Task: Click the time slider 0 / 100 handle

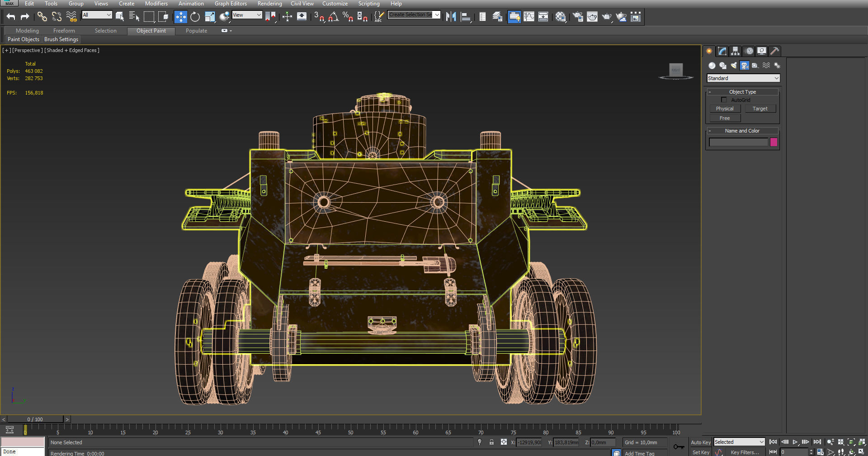Action: click(x=35, y=419)
